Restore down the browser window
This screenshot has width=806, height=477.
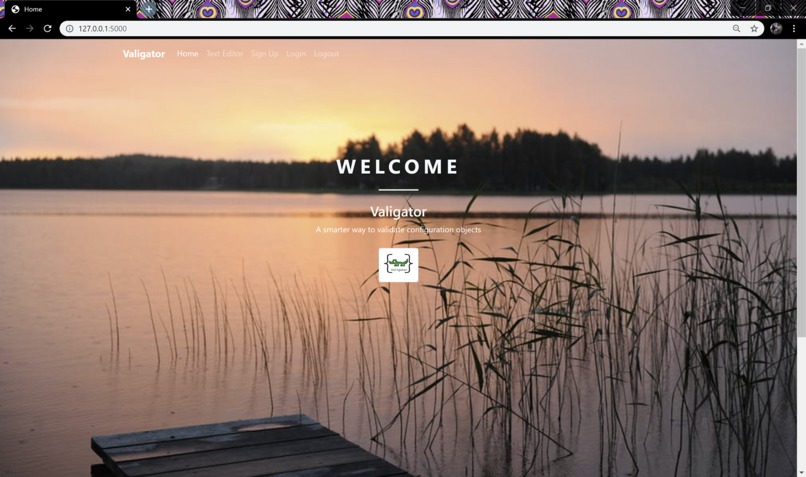coord(767,8)
